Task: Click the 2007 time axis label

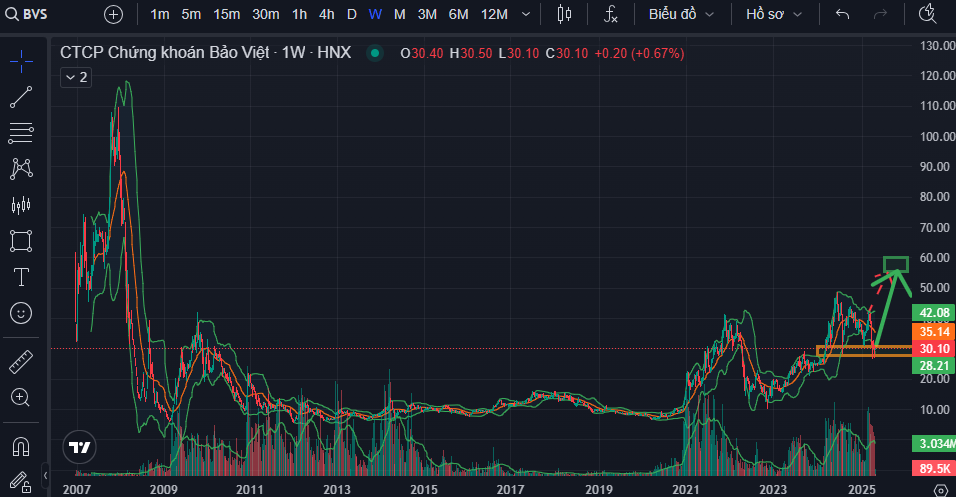Action: click(x=76, y=490)
